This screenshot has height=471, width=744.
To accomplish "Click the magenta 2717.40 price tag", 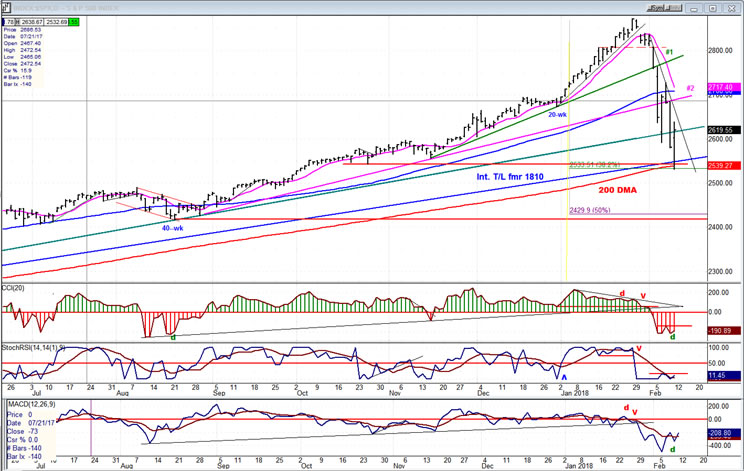I will [723, 88].
